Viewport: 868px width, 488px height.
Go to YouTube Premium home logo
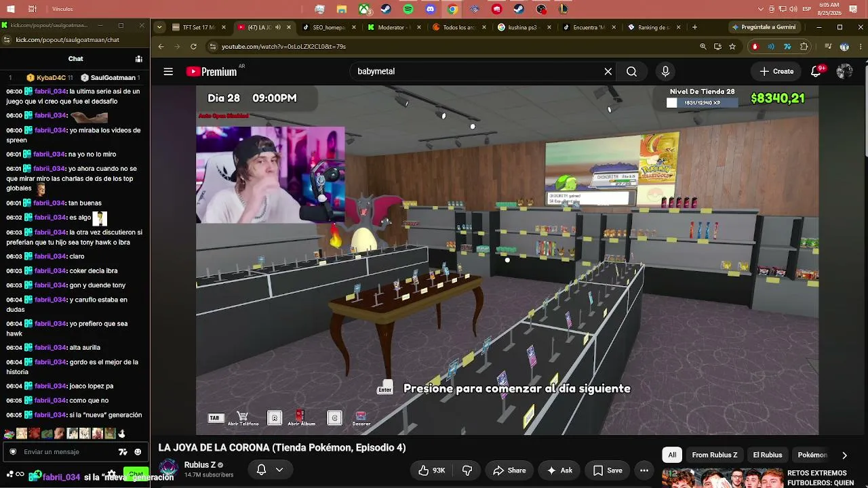212,71
